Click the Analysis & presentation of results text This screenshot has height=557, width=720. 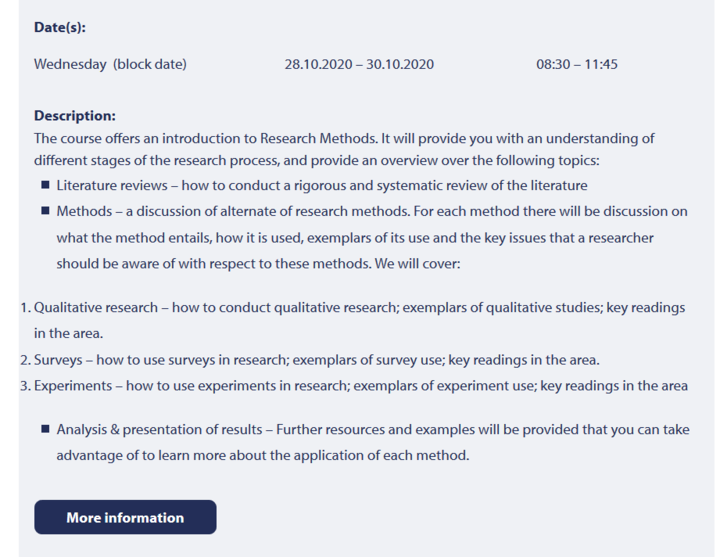(x=373, y=442)
